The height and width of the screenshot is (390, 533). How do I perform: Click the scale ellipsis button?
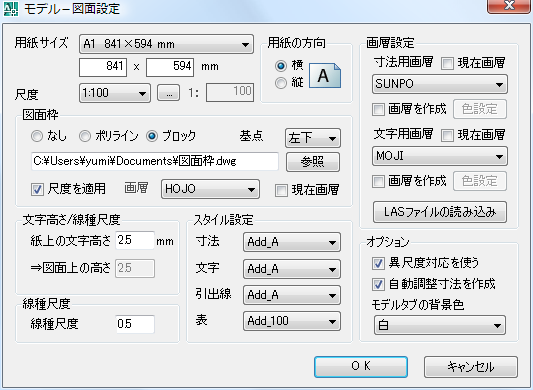pyautogui.click(x=168, y=92)
